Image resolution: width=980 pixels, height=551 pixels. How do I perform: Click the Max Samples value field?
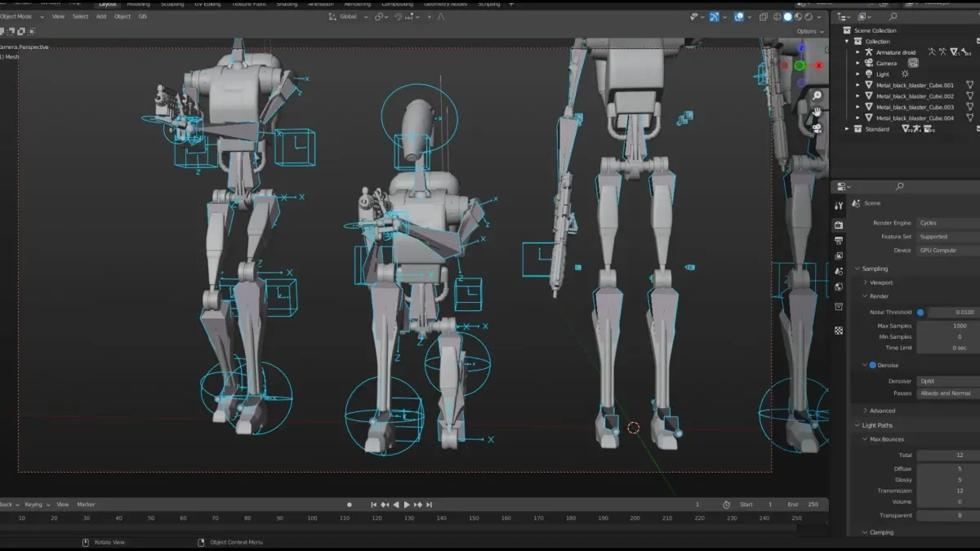947,326
